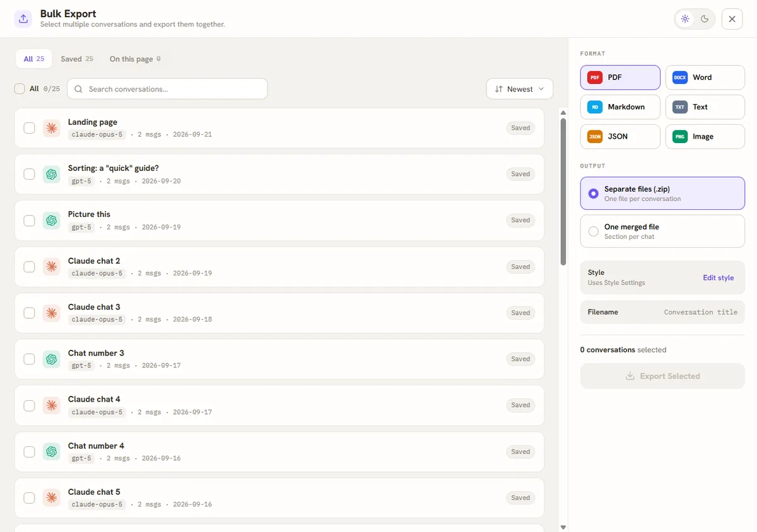Select Text export format
The height and width of the screenshot is (532, 757).
coord(705,107)
